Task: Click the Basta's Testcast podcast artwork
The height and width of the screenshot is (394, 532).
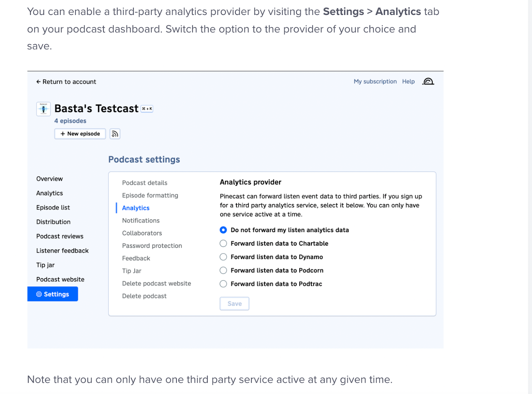Action: click(44, 109)
